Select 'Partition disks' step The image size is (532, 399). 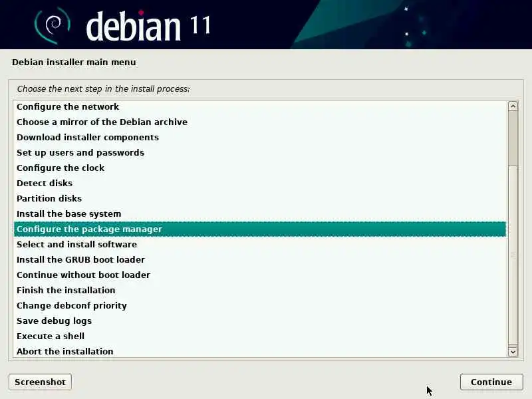point(260,198)
